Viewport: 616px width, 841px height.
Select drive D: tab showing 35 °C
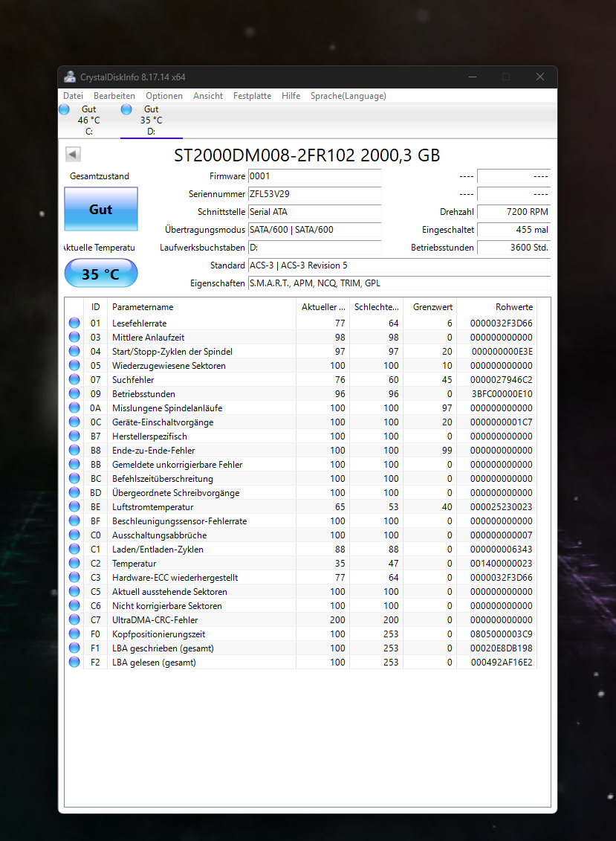click(151, 120)
